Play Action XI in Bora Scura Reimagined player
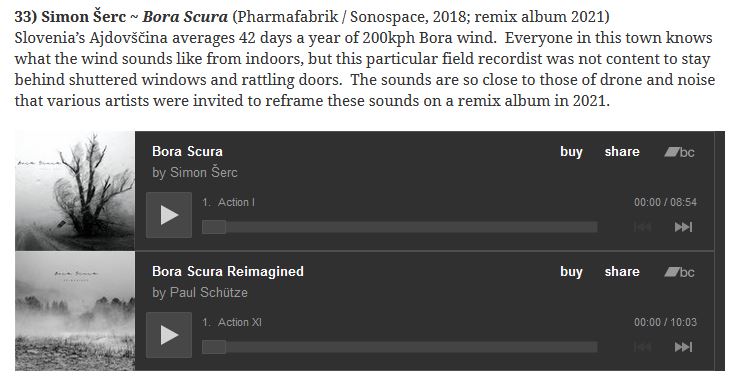This screenshot has width=737, height=385. pos(169,335)
